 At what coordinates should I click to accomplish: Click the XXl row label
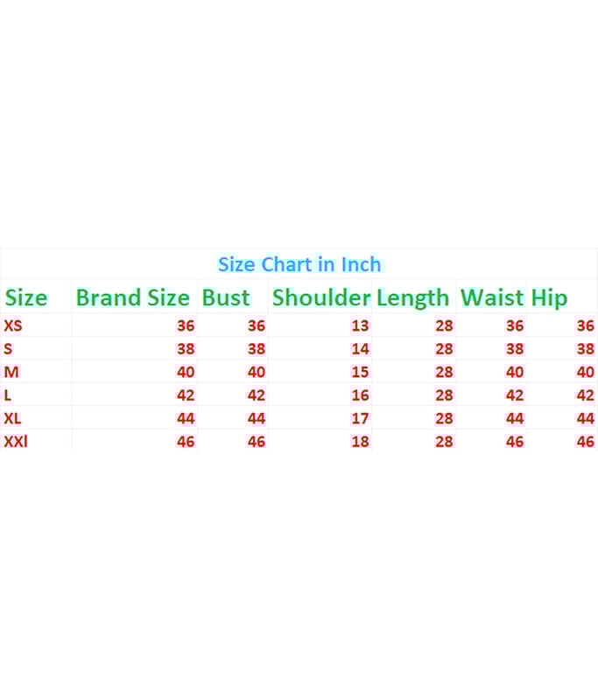point(16,441)
